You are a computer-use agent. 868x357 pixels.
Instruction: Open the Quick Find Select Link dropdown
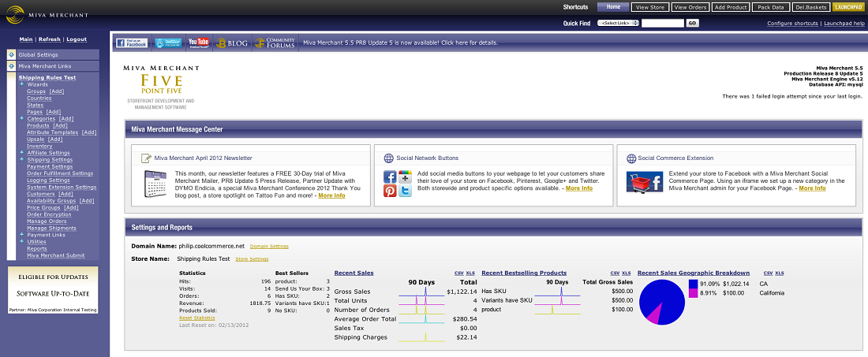pos(619,23)
